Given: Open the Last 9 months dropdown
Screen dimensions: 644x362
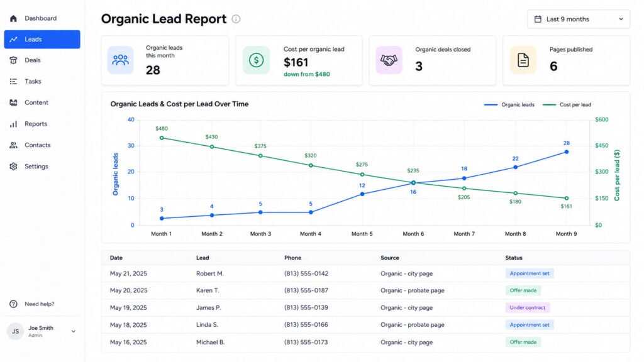Looking at the screenshot, I should 579,19.
